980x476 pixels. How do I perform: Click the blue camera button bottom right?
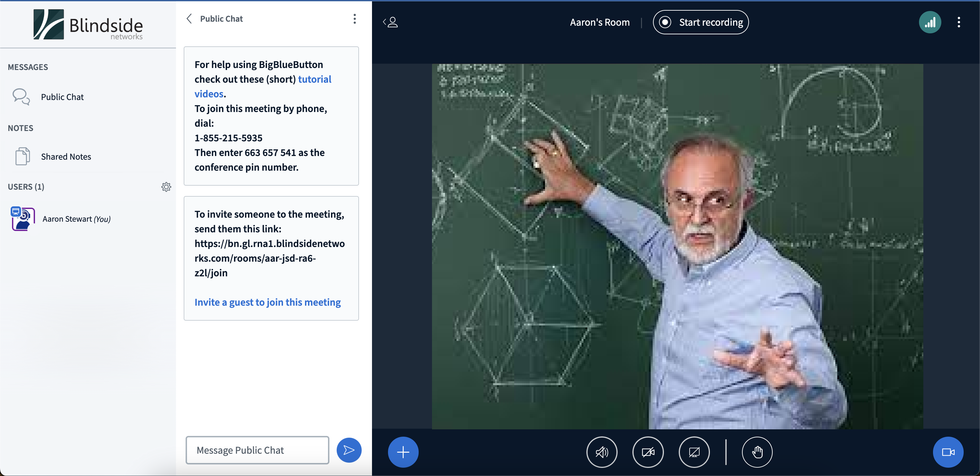point(948,452)
